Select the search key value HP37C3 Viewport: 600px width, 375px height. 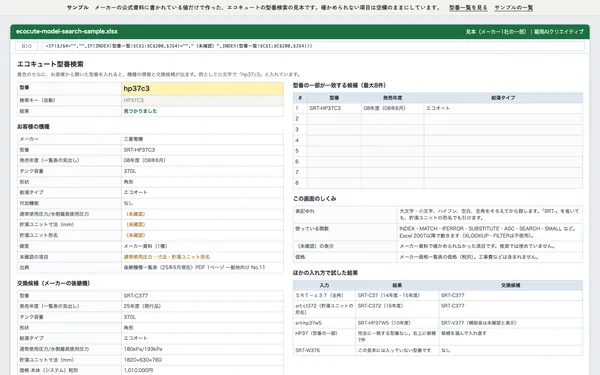point(202,100)
